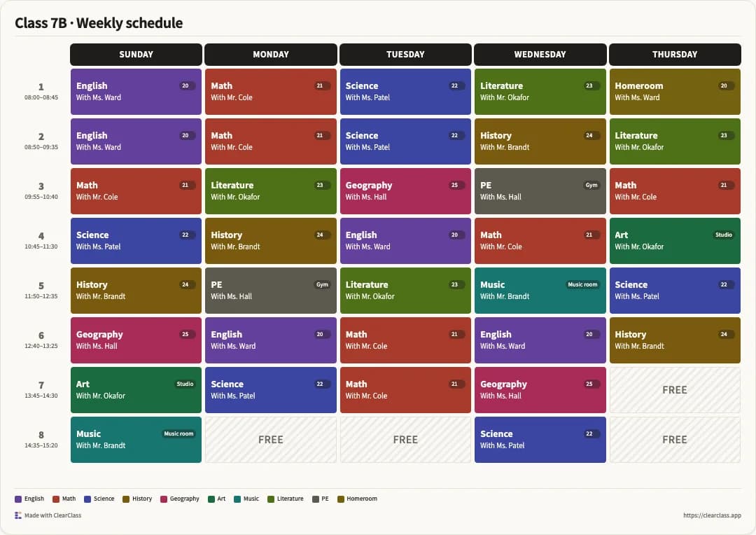This screenshot has width=756, height=535.
Task: Click the Music teal legend swatch
Action: click(x=237, y=499)
